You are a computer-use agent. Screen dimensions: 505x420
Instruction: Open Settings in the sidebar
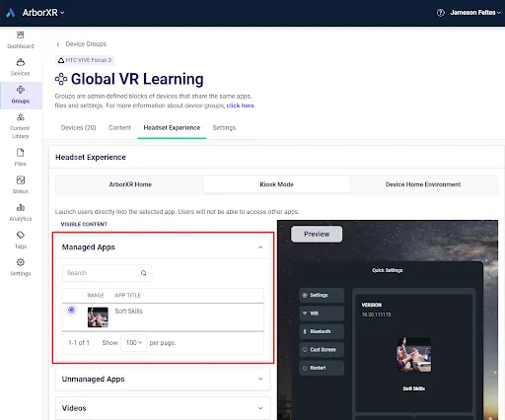[x=21, y=267]
